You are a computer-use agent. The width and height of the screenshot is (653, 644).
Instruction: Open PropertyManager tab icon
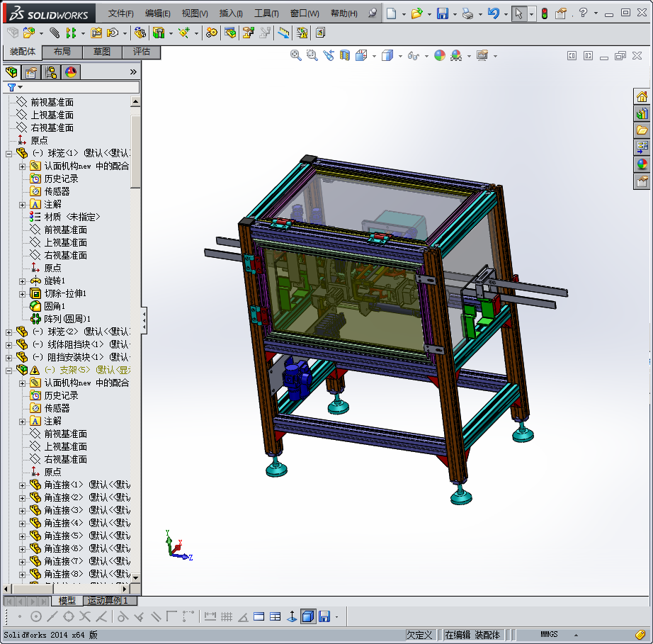31,72
